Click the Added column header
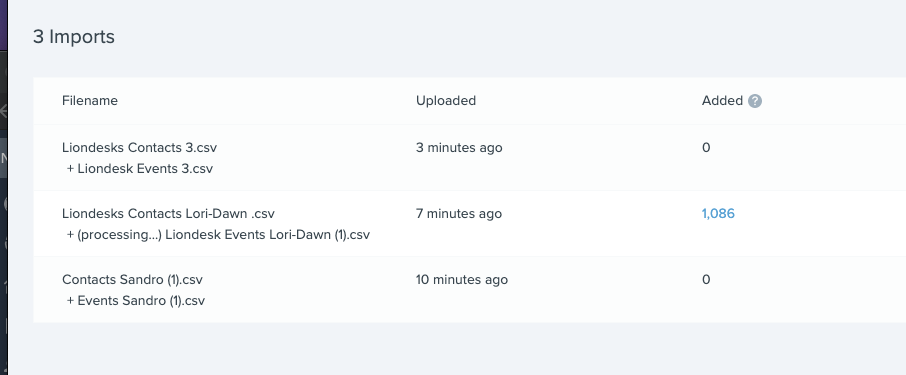The width and height of the screenshot is (906, 375). (722, 101)
